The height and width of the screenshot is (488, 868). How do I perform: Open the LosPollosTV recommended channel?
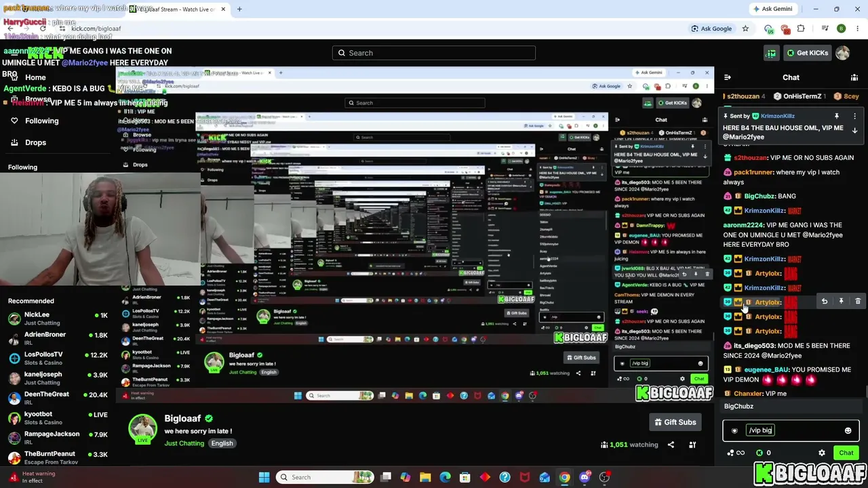pyautogui.click(x=58, y=358)
